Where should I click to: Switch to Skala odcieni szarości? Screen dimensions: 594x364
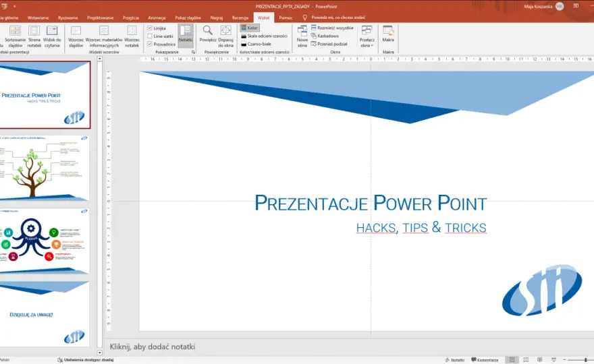pyautogui.click(x=265, y=36)
